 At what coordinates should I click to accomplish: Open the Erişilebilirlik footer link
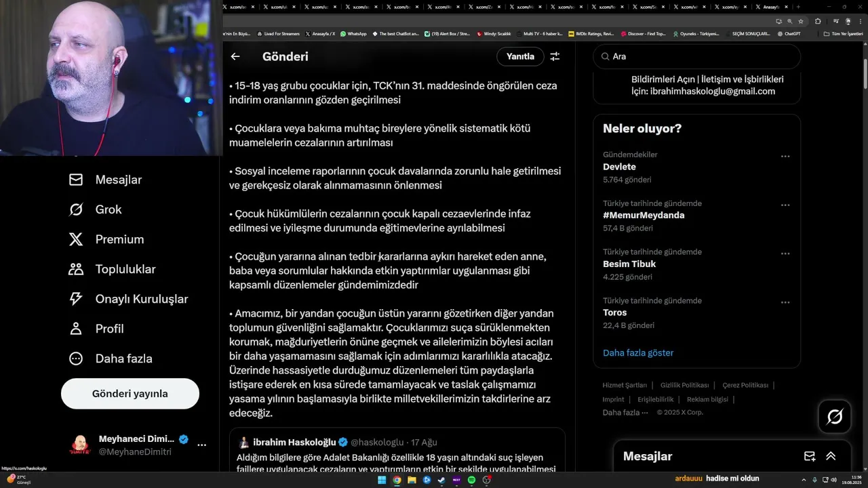click(x=656, y=400)
